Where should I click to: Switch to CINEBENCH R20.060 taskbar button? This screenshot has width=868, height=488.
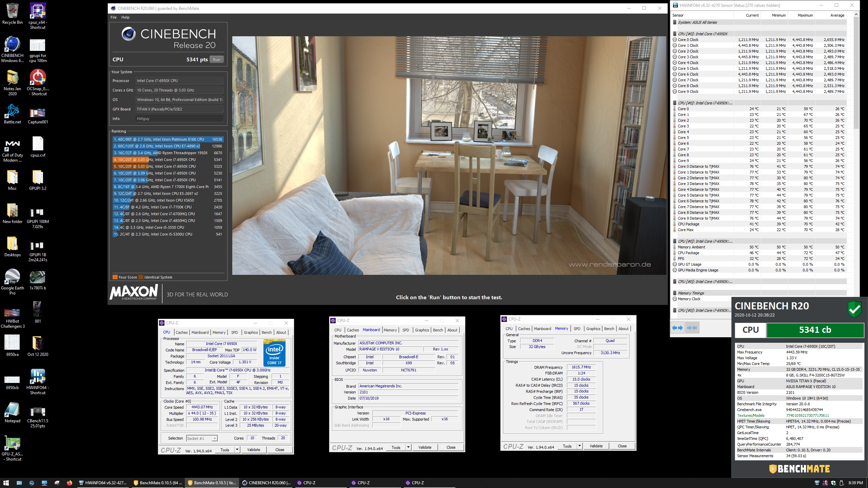pyautogui.click(x=266, y=483)
